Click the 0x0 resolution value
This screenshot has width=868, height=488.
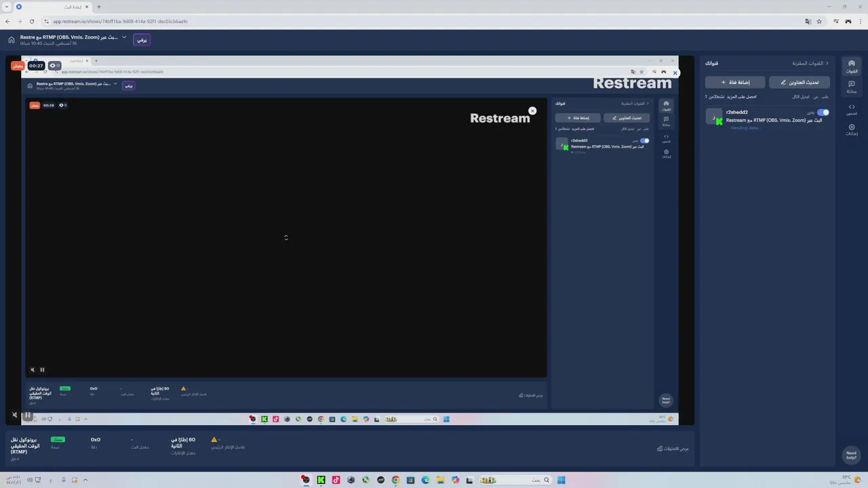click(96, 440)
